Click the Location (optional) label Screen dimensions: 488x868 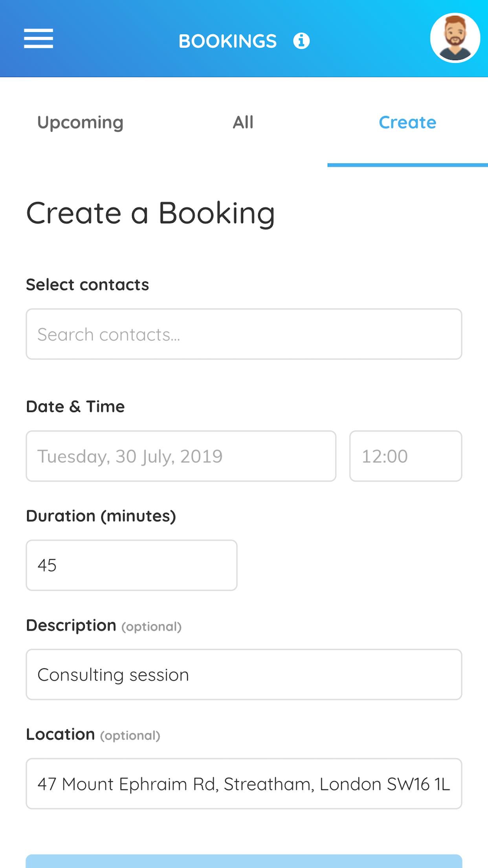coord(93,734)
